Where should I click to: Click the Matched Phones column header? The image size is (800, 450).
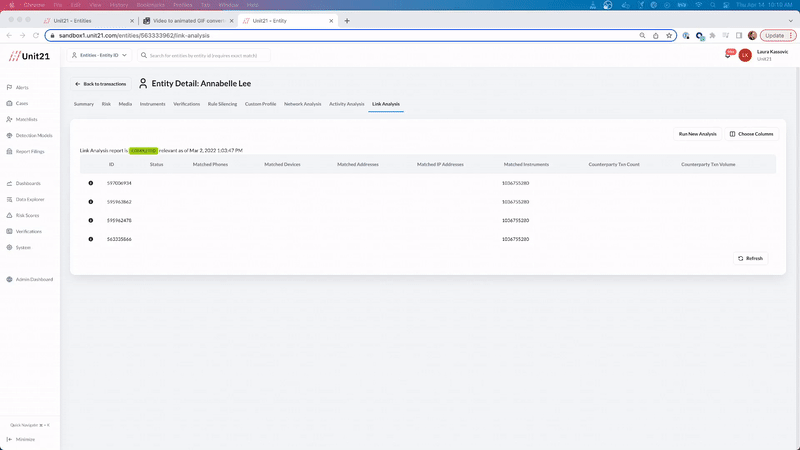(x=210, y=164)
